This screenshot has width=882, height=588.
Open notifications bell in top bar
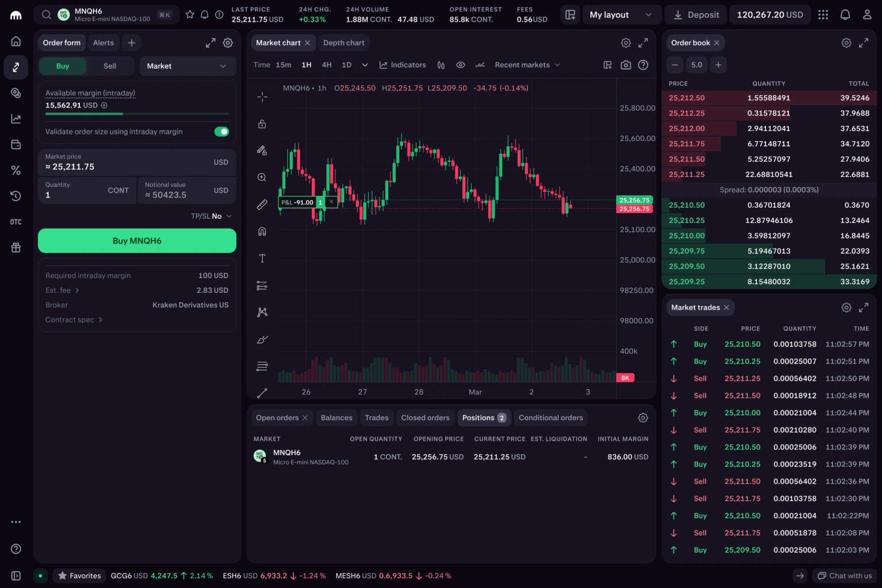[845, 15]
